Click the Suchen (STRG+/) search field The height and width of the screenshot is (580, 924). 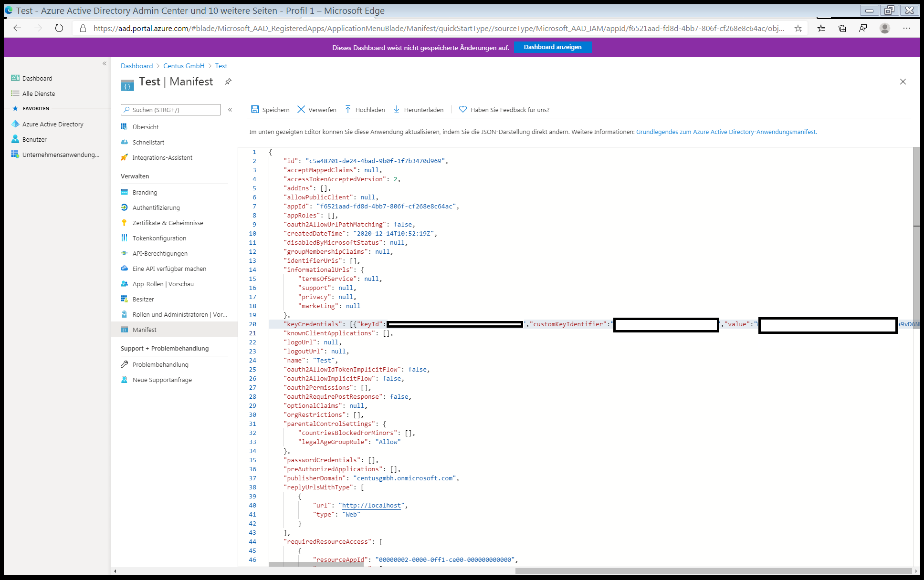pyautogui.click(x=171, y=110)
